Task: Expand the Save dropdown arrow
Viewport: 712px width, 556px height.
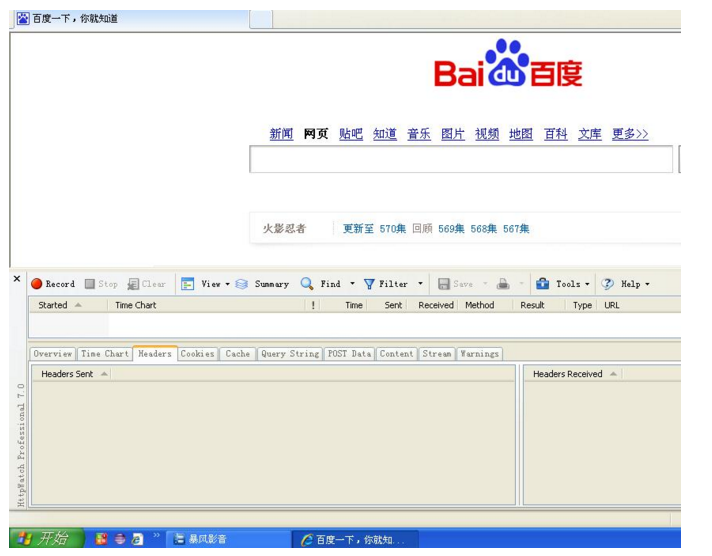Action: [x=485, y=284]
